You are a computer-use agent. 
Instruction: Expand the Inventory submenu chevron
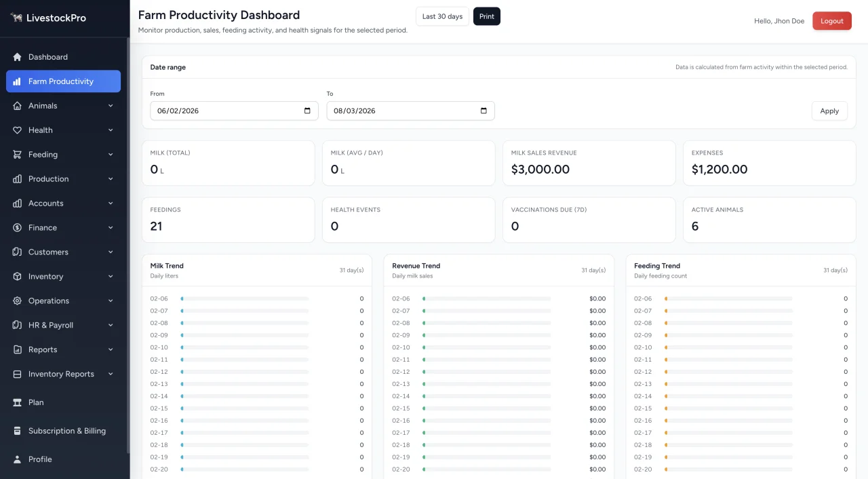click(111, 277)
